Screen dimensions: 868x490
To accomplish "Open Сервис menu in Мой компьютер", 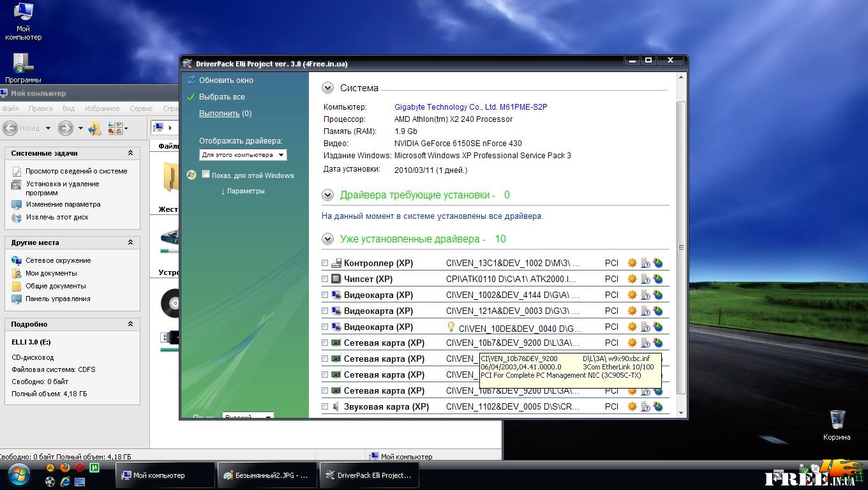I will tap(141, 108).
